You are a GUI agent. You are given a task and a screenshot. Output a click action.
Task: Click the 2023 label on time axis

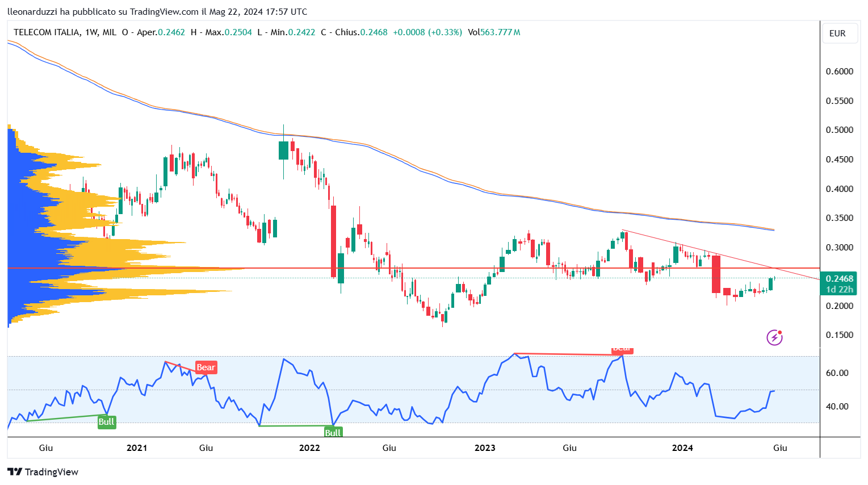click(485, 448)
